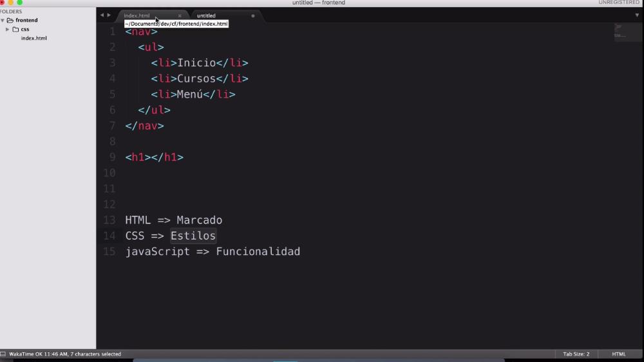Click the minimap preview
Viewport: 644px width, 362px height.
627,32
